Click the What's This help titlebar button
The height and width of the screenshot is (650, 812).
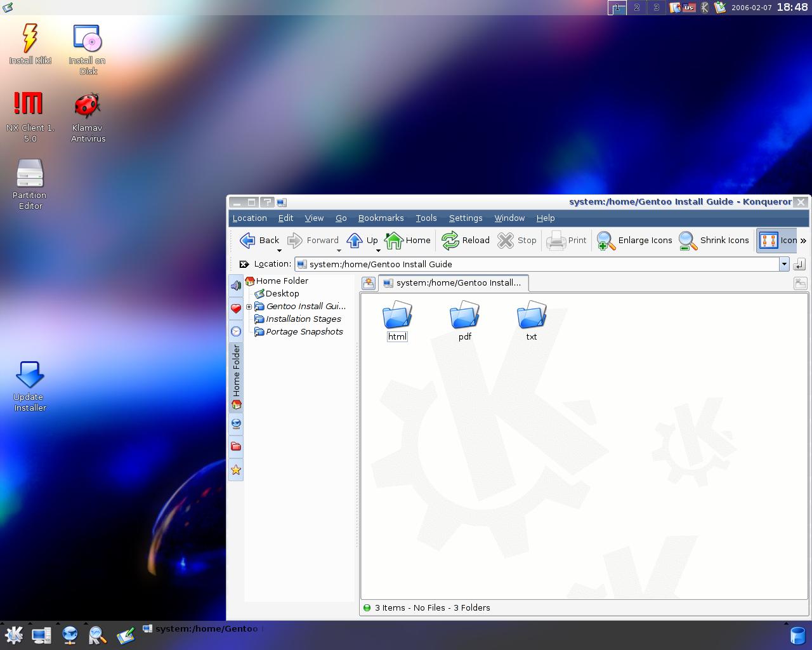click(267, 202)
